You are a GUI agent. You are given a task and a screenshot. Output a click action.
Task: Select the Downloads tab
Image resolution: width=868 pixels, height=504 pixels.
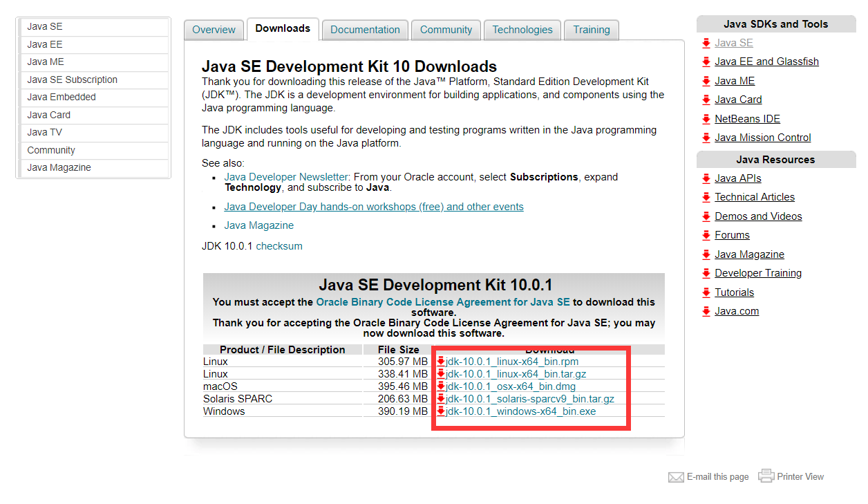[283, 29]
